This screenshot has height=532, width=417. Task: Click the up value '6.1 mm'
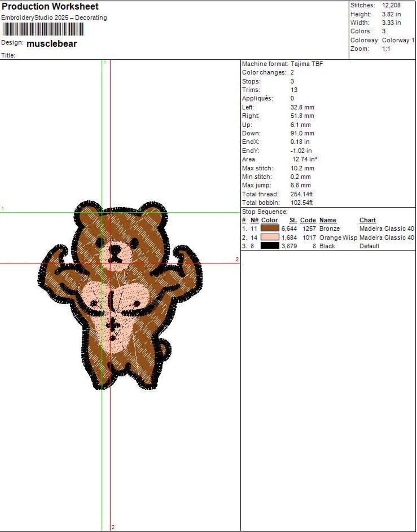[300, 125]
